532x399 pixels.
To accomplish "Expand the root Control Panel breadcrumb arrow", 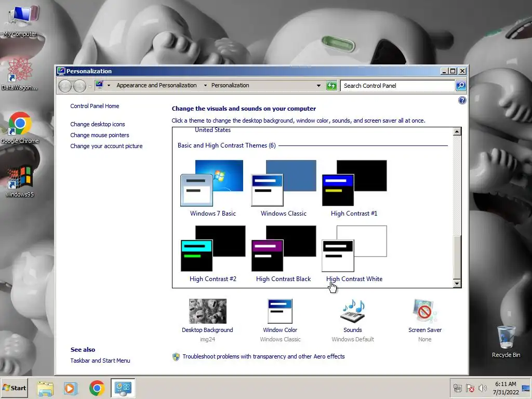I will coord(109,86).
